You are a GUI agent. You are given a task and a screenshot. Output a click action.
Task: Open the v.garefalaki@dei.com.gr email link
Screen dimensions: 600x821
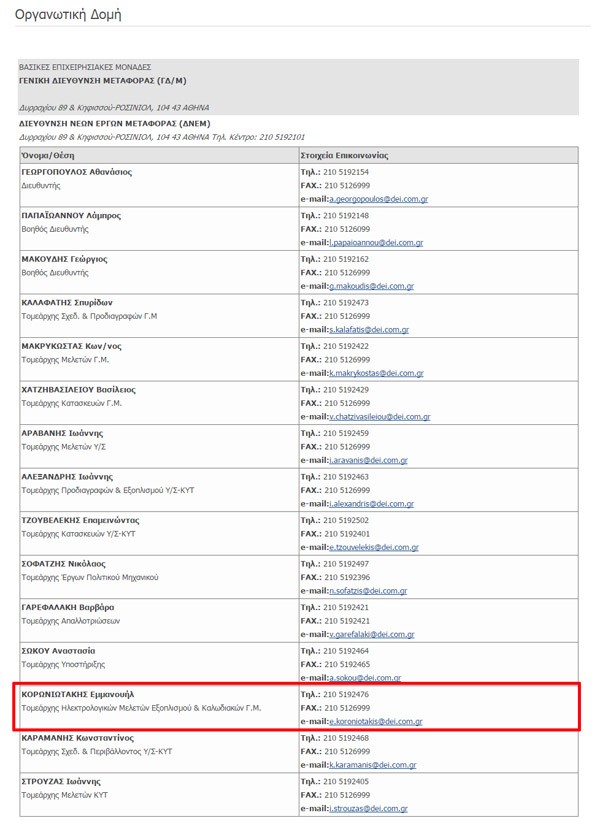point(372,634)
